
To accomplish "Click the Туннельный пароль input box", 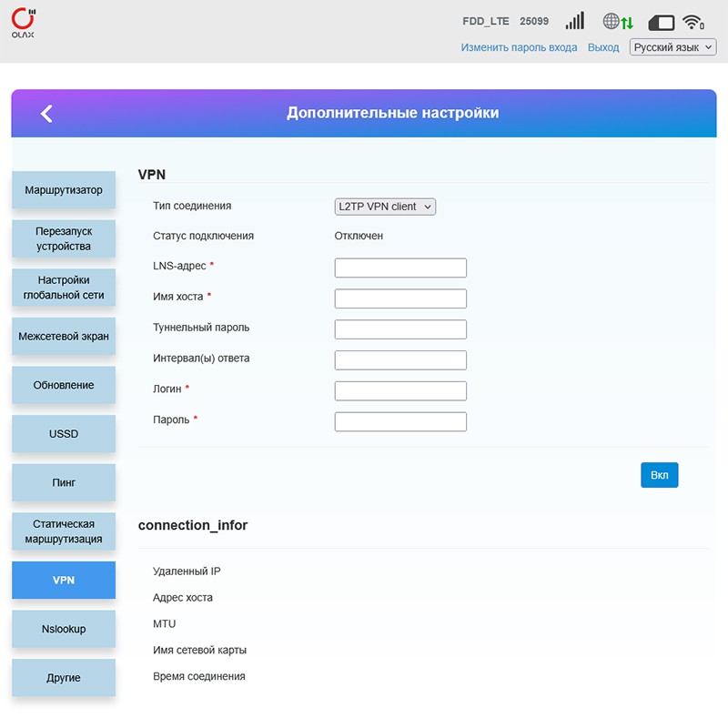I will tap(400, 329).
